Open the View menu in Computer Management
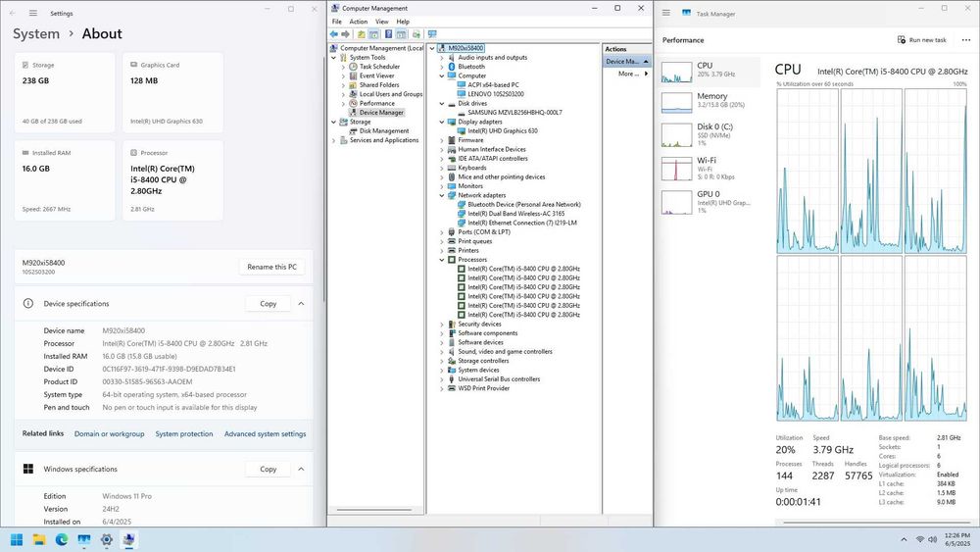Image resolution: width=980 pixels, height=552 pixels. point(382,22)
